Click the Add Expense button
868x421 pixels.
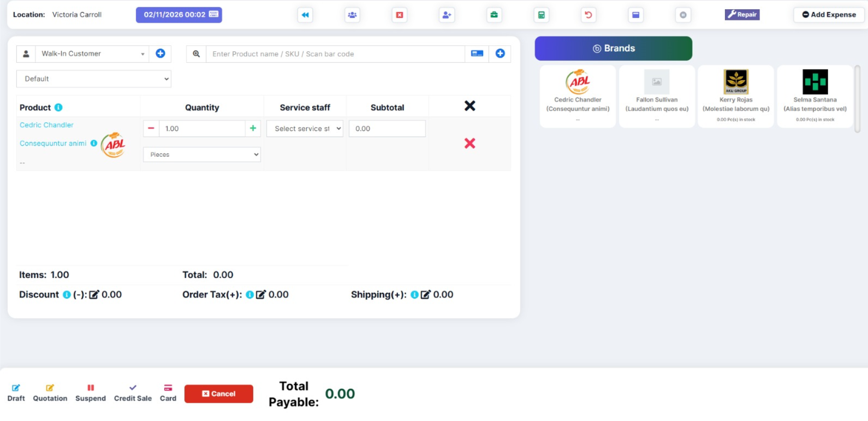pyautogui.click(x=829, y=15)
